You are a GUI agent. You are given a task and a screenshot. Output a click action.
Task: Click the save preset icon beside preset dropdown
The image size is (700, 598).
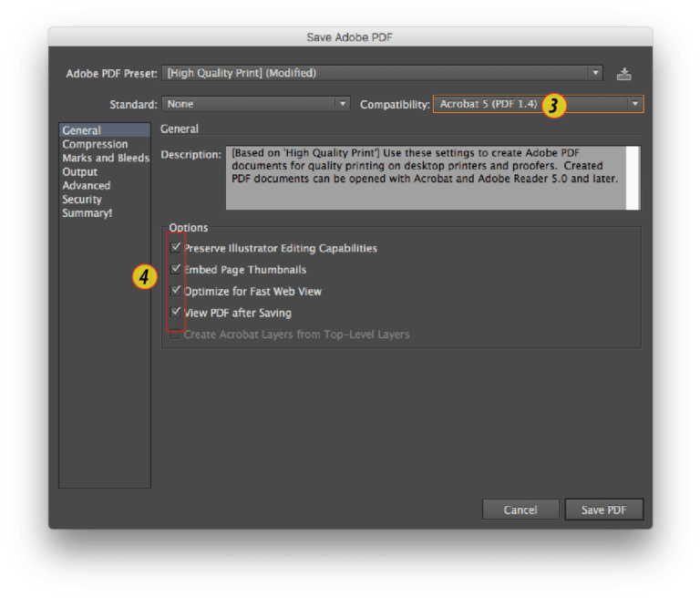click(623, 74)
